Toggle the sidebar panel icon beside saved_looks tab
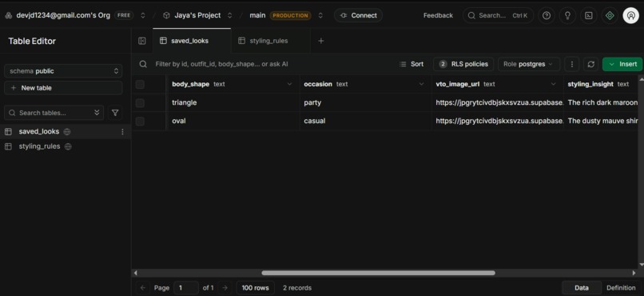Image resolution: width=644 pixels, height=296 pixels. [x=142, y=41]
